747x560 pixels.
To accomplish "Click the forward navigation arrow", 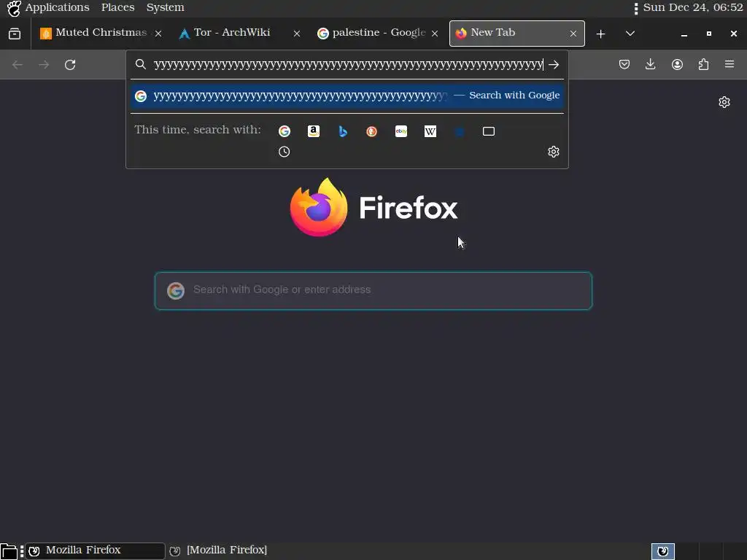I will pos(44,65).
